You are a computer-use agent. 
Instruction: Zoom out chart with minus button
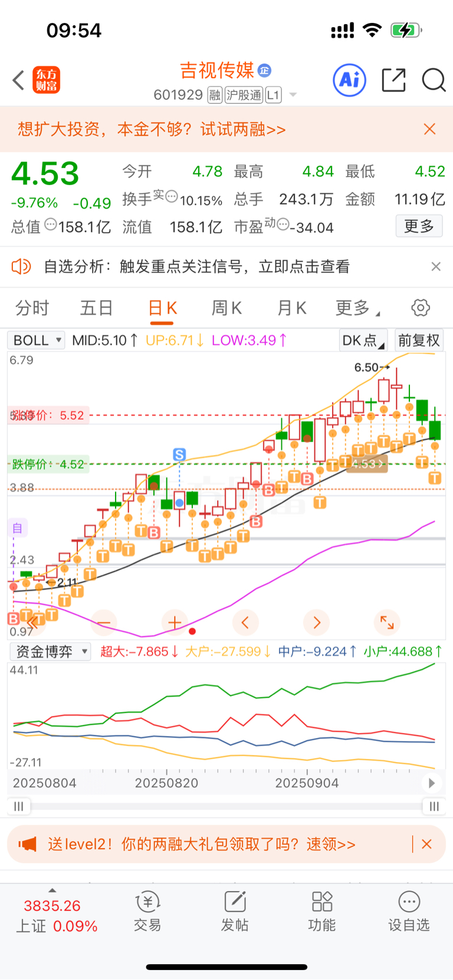tap(104, 622)
